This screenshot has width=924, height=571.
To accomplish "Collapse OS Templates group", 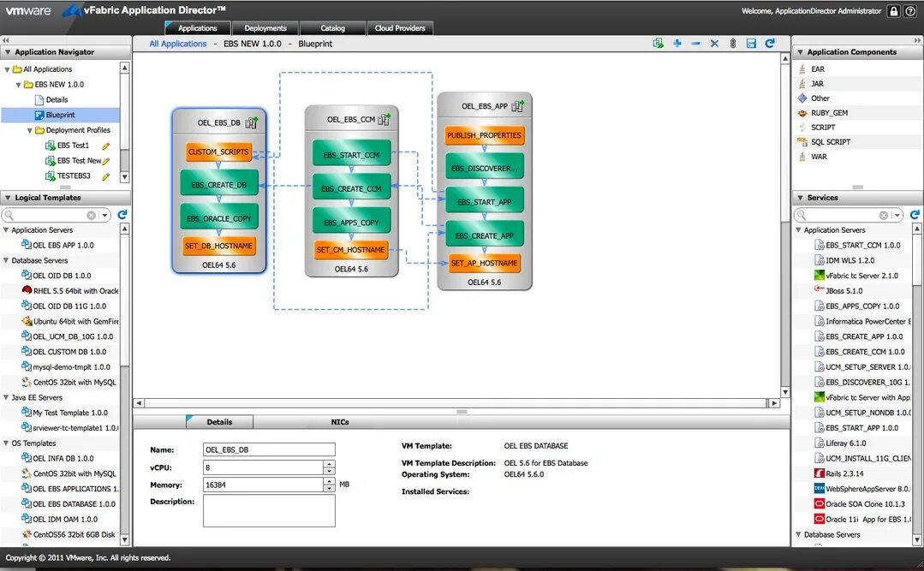I will click(7, 443).
